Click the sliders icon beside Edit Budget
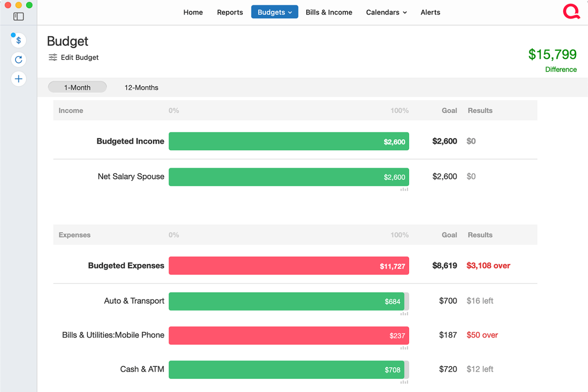The image size is (588, 392). 52,57
